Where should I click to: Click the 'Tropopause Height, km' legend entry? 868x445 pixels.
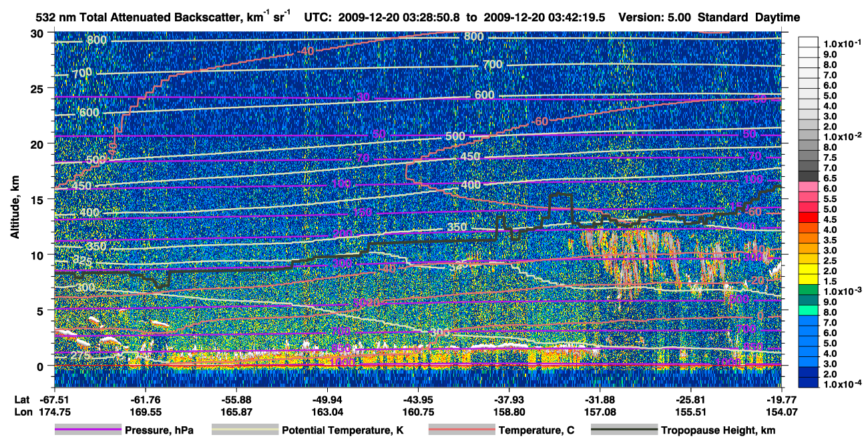point(718,430)
